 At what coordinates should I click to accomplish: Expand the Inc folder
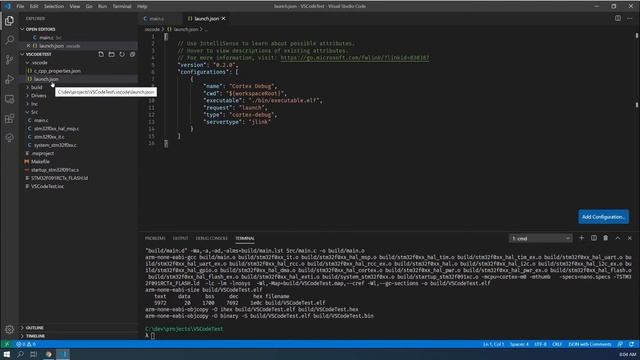pos(34,104)
